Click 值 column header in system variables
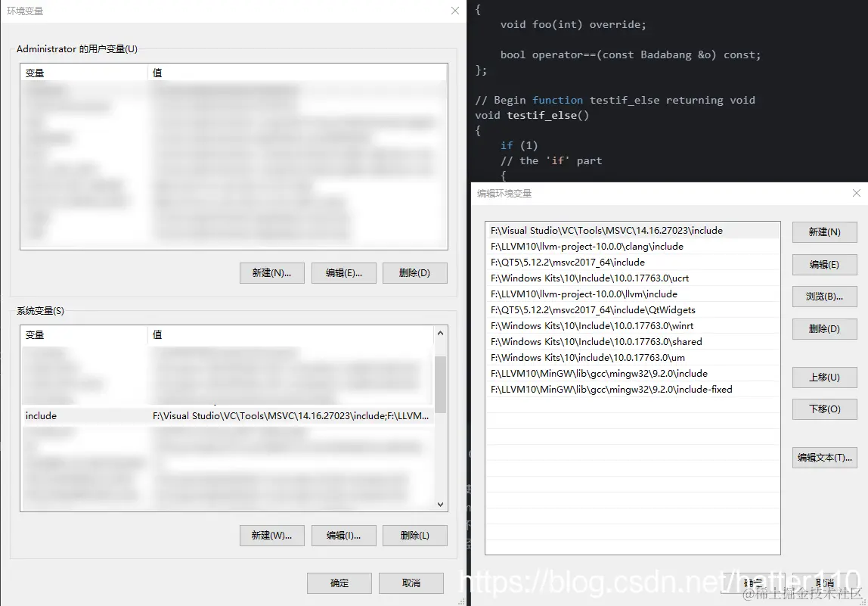Screen dimensions: 868x606 [x=291, y=334]
